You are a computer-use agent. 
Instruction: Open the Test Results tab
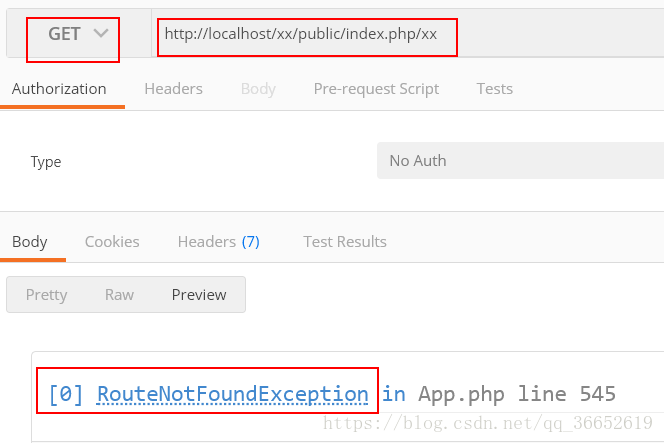[x=345, y=242]
